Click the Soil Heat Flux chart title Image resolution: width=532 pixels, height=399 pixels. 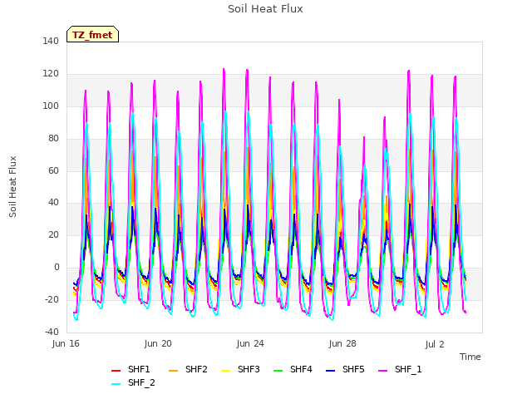click(265, 9)
